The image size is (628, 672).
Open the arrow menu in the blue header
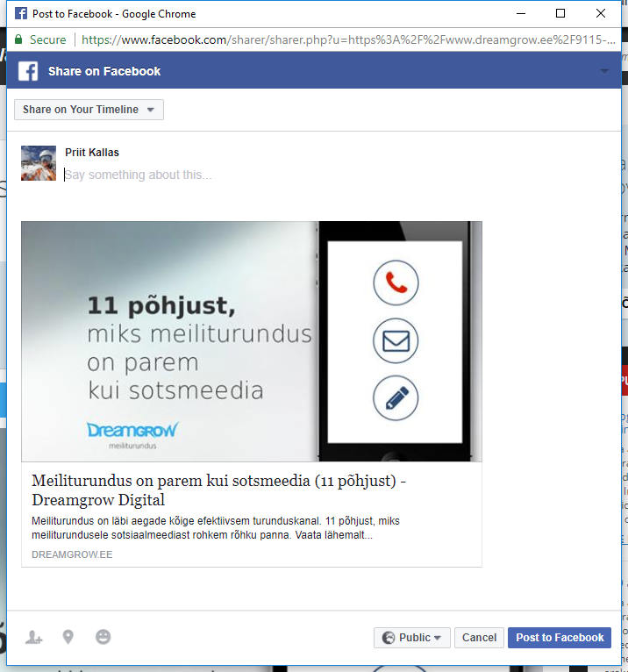coord(603,71)
